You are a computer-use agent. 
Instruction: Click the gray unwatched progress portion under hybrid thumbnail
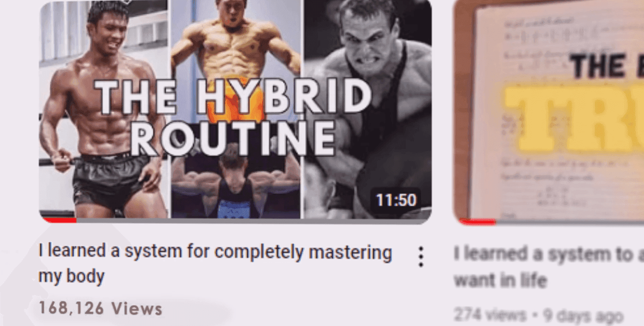(253, 221)
